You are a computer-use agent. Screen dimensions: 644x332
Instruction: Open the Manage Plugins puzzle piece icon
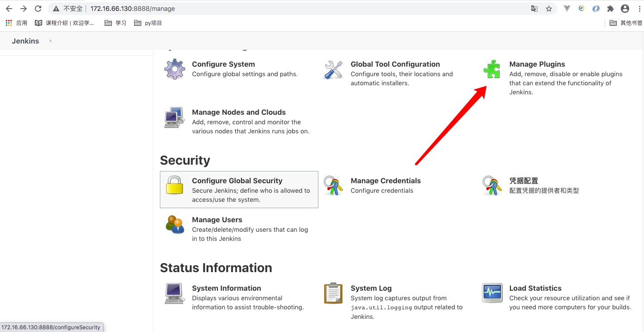coord(492,69)
